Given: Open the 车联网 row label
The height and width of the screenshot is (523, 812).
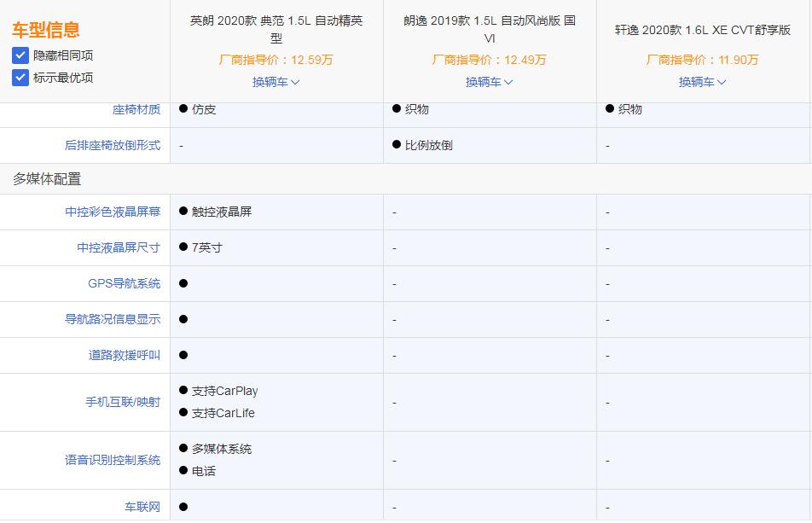Looking at the screenshot, I should point(144,506).
